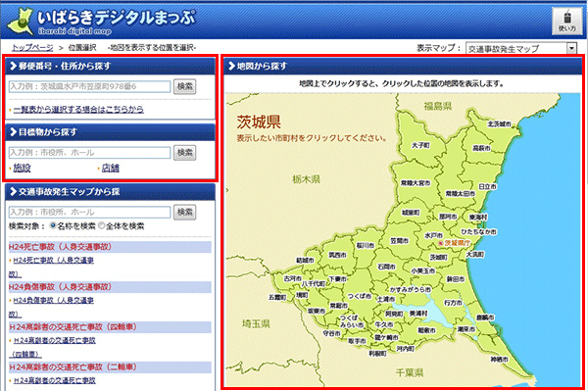The image size is (588, 391).
Task: Click the 交通事故発生マップから探す header arrow
Action: 13,191
